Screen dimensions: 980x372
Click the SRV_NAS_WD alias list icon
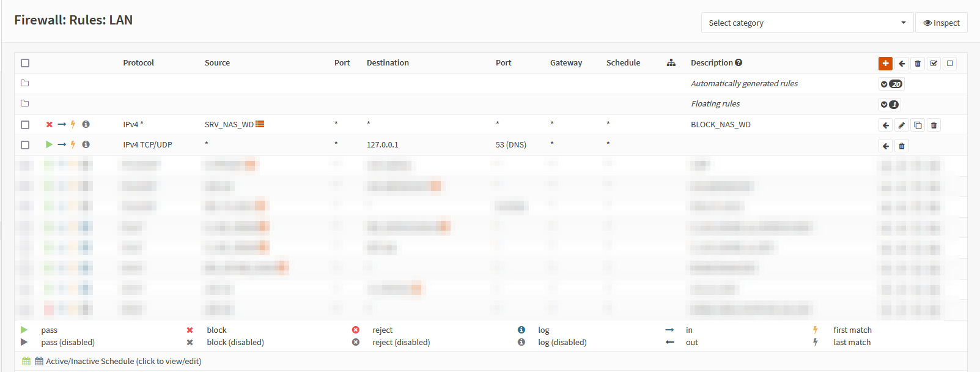coord(260,124)
